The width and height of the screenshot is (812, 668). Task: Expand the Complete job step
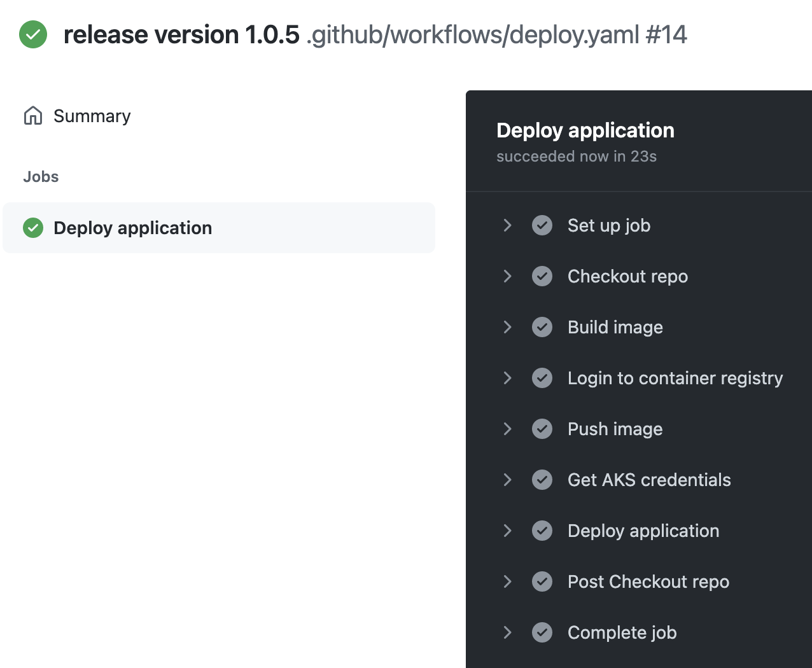[507, 632]
